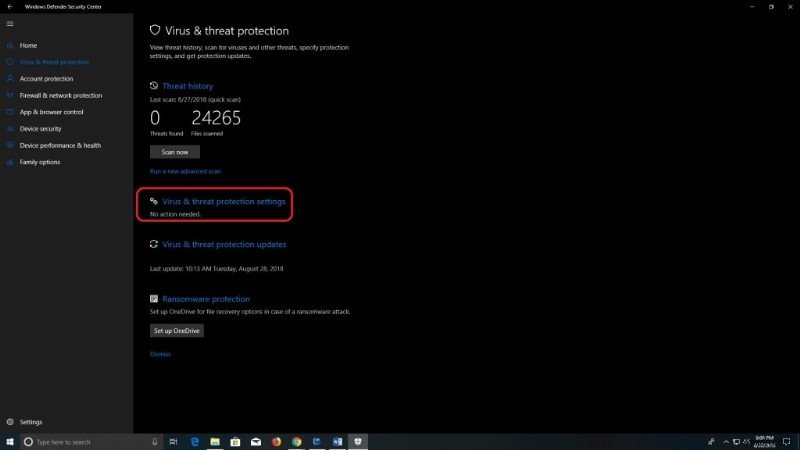The image size is (800, 450).
Task: Go back using the title bar arrow
Action: (10, 7)
